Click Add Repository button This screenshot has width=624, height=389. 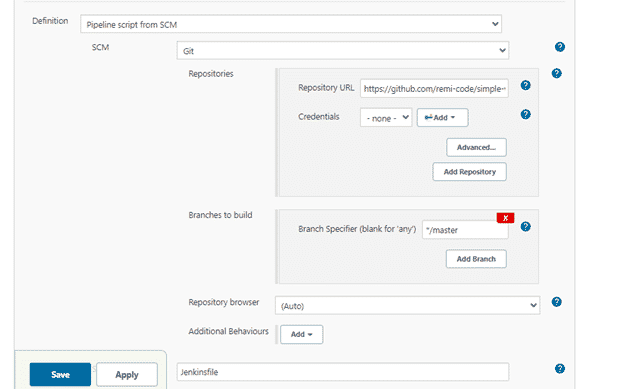point(470,172)
